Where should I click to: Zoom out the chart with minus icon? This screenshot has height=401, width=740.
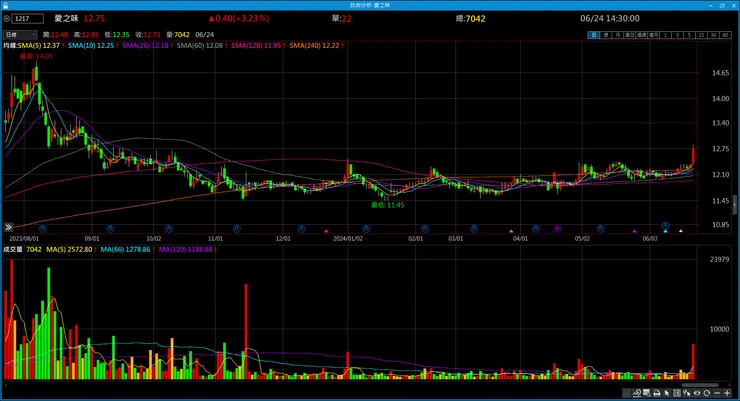click(x=717, y=393)
